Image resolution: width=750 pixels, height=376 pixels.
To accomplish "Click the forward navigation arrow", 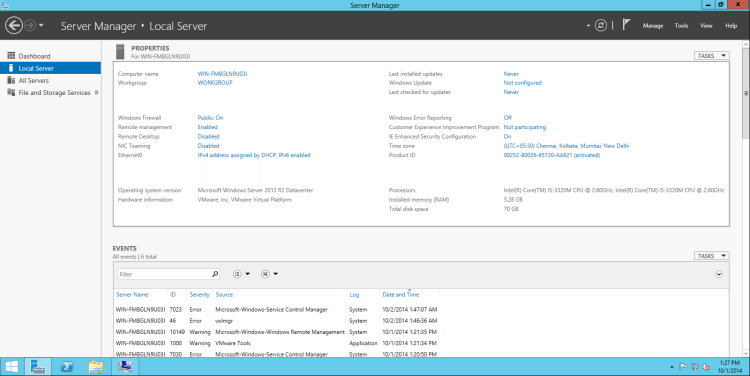I will [30, 25].
